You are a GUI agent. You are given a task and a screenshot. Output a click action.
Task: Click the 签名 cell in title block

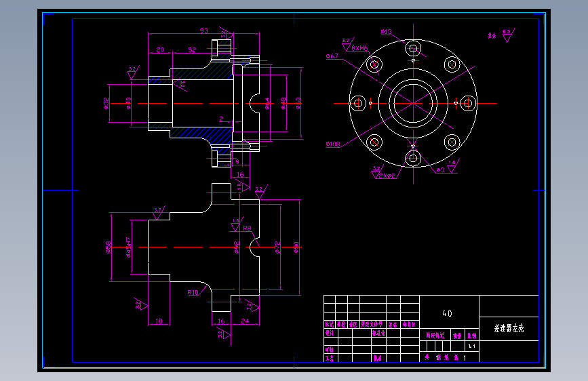tap(393, 325)
